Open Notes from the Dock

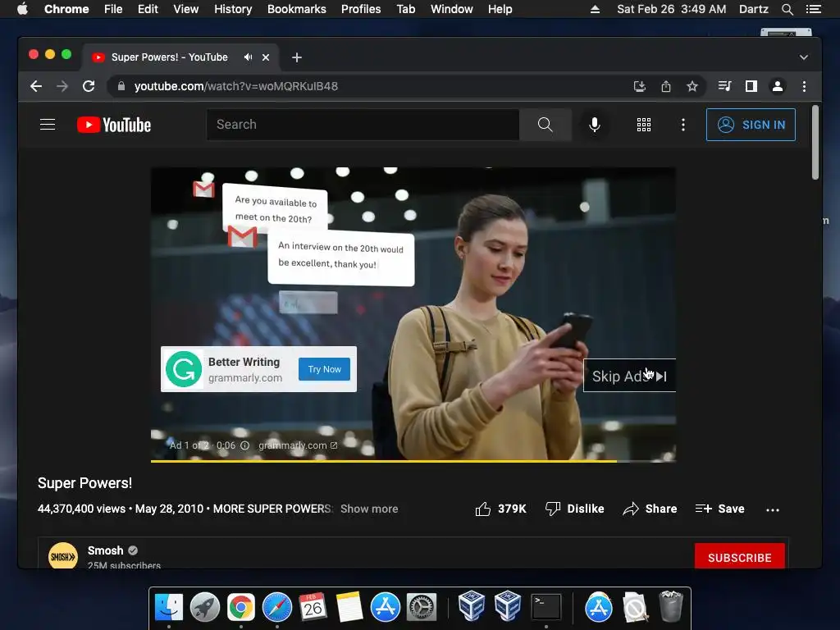point(349,608)
